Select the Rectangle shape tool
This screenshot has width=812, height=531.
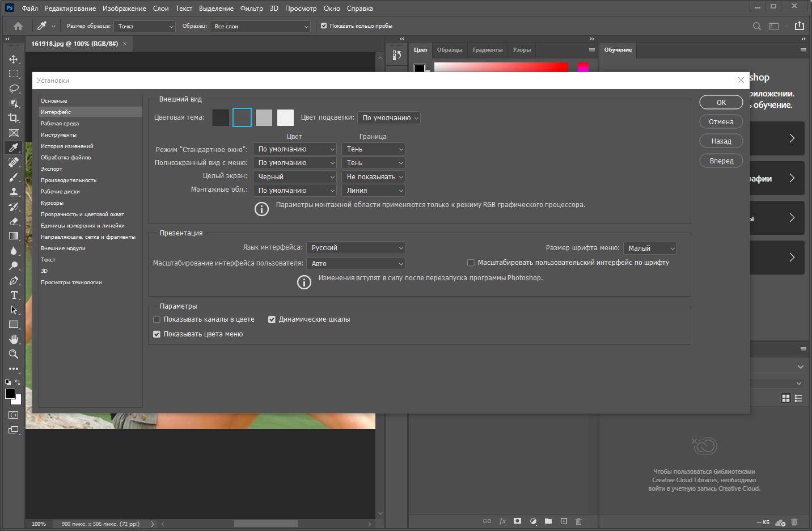pyautogui.click(x=14, y=324)
